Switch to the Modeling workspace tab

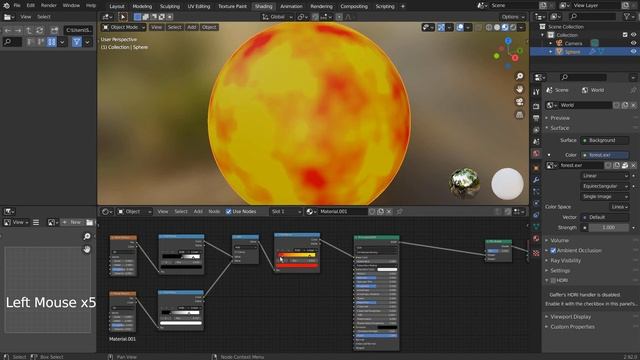tap(142, 6)
